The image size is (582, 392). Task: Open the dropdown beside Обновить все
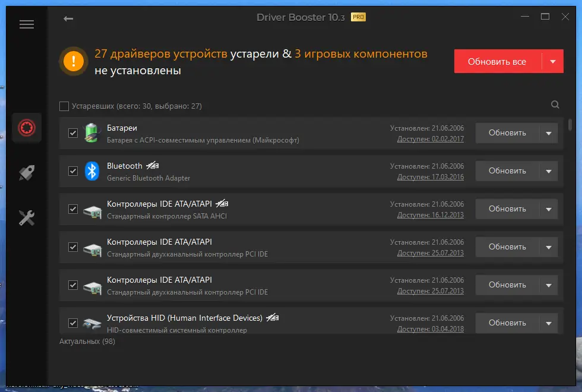click(x=554, y=61)
